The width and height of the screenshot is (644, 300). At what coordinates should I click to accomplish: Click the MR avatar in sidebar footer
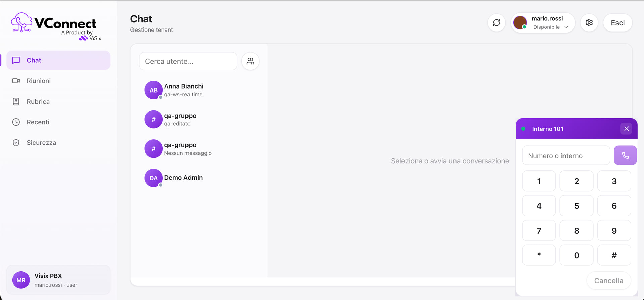point(21,280)
